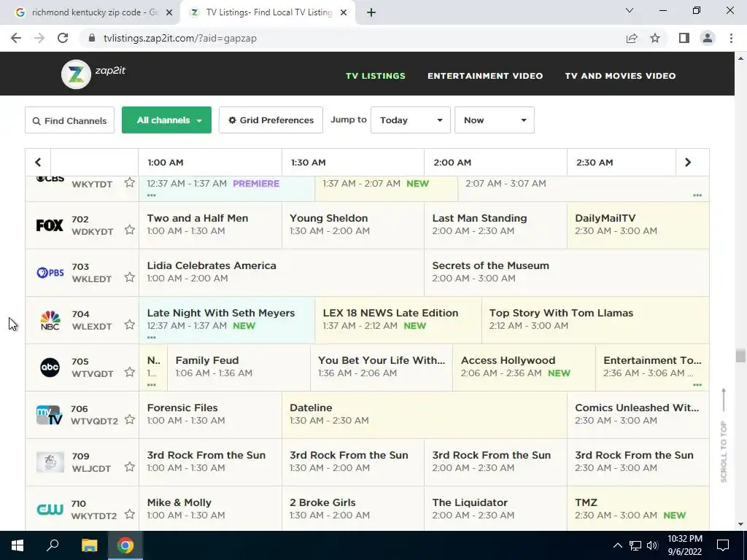This screenshot has width=747, height=560.
Task: Show later times with right arrow
Action: pos(687,163)
